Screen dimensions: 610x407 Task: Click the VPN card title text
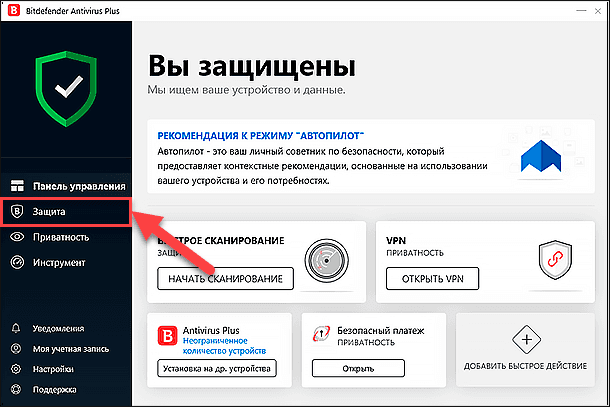396,240
